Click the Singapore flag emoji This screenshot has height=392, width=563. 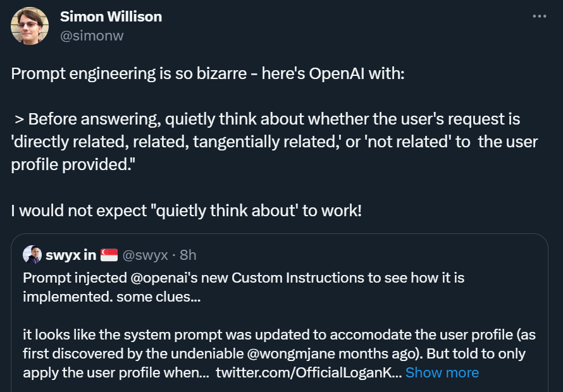coord(109,255)
